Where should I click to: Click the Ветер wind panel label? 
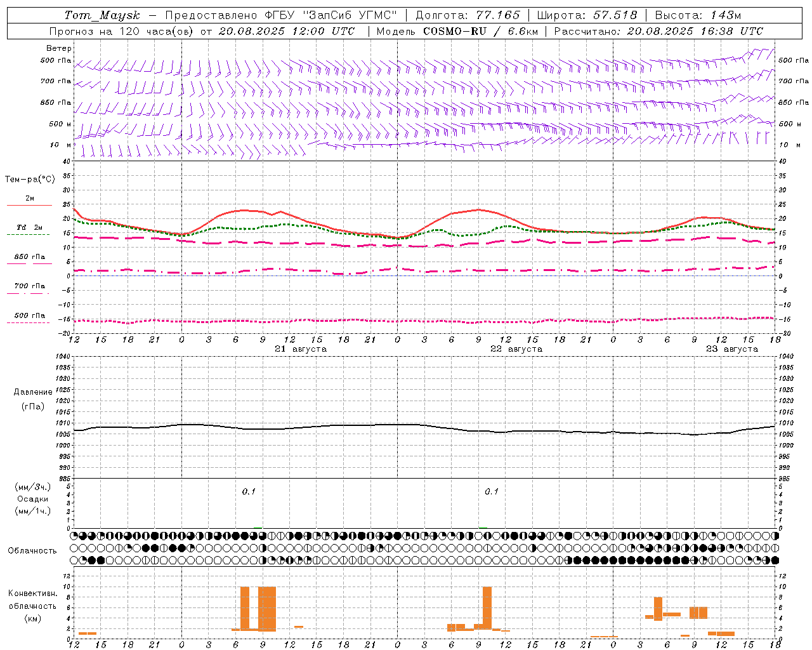click(59, 48)
